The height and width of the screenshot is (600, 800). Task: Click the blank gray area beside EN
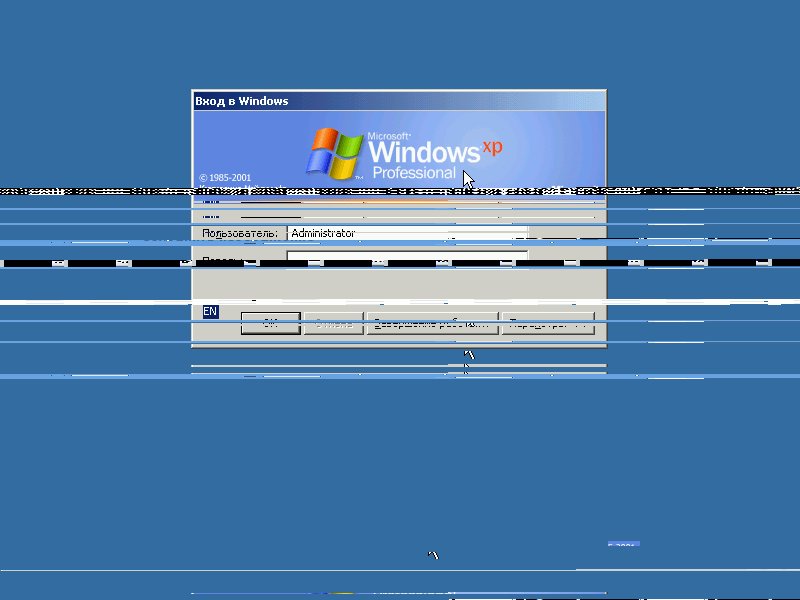400,290
